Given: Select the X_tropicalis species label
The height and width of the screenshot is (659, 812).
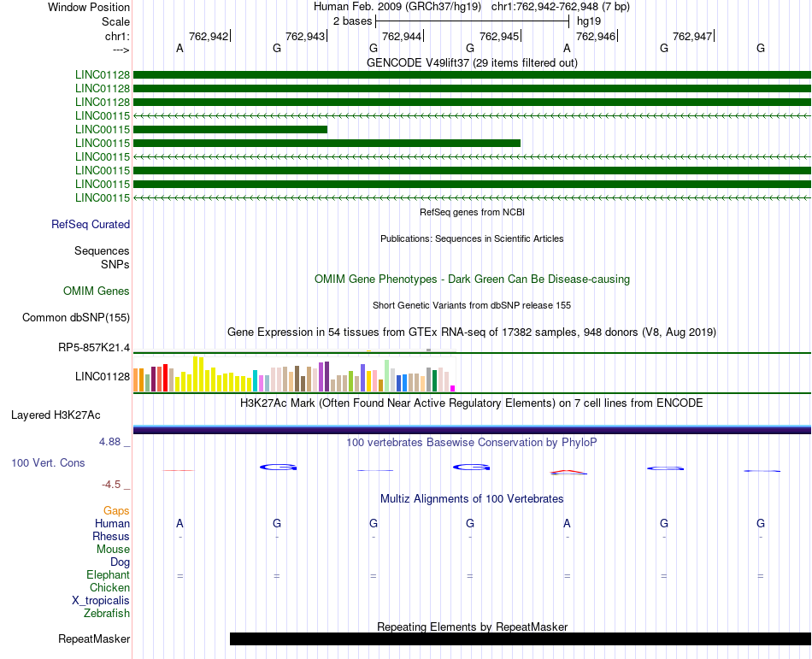Looking at the screenshot, I should (x=101, y=601).
